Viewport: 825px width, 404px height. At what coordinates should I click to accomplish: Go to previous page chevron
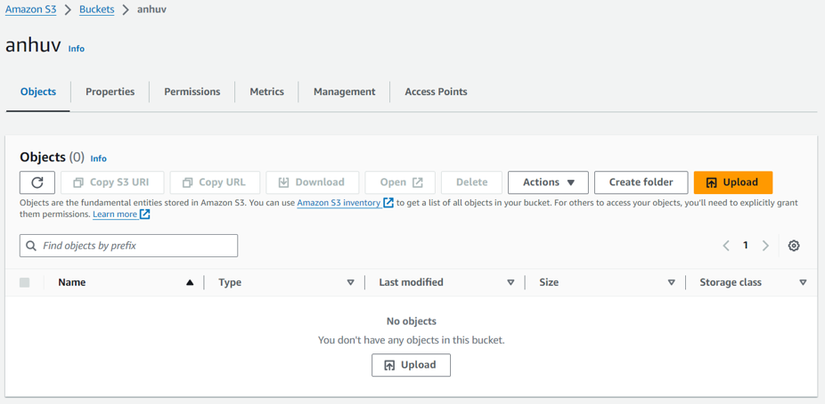pyautogui.click(x=727, y=246)
